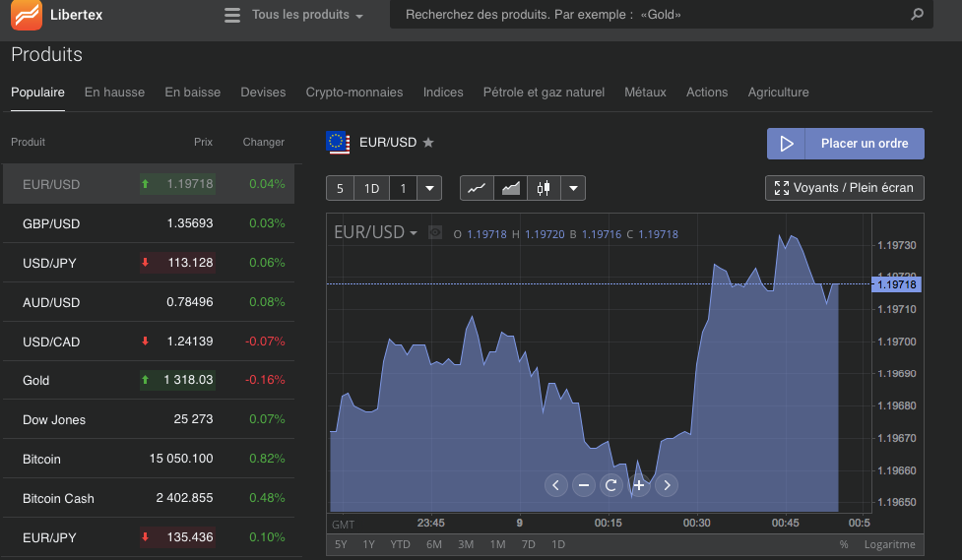Open EUR/USD symbol dropdown in chart

click(x=375, y=232)
